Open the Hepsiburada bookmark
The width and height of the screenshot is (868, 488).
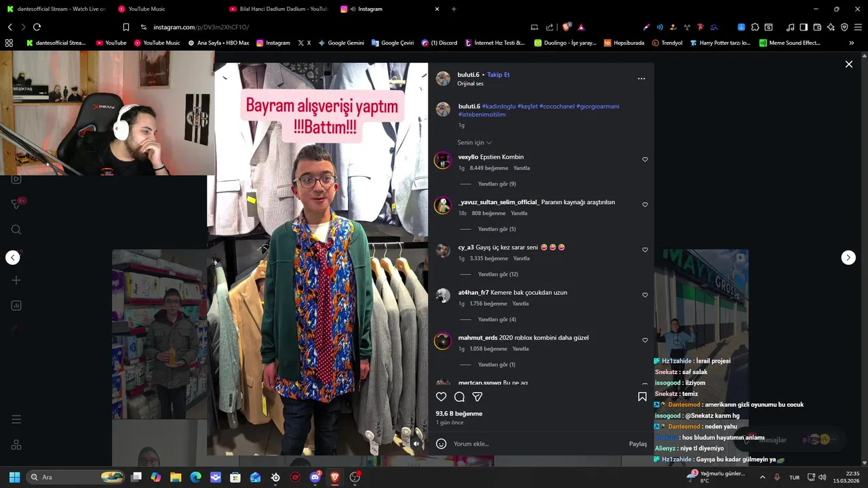[624, 43]
